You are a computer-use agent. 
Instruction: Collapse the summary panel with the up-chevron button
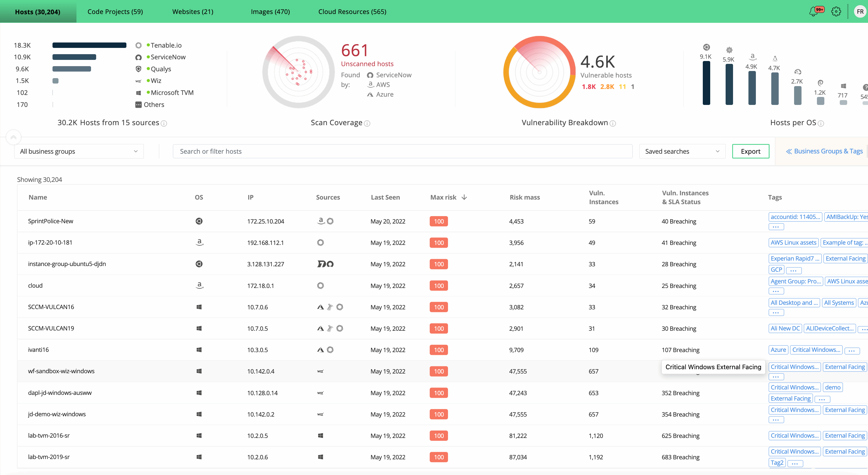pyautogui.click(x=13, y=137)
